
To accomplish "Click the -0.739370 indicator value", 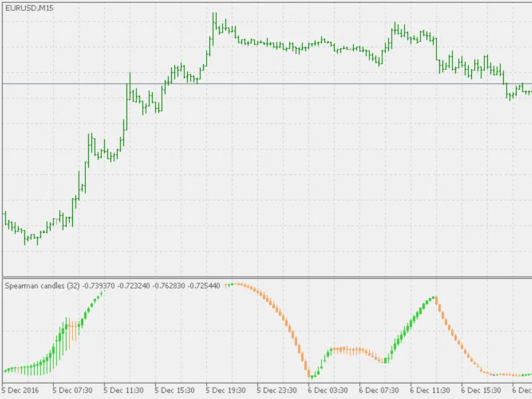I will pyautogui.click(x=98, y=286).
